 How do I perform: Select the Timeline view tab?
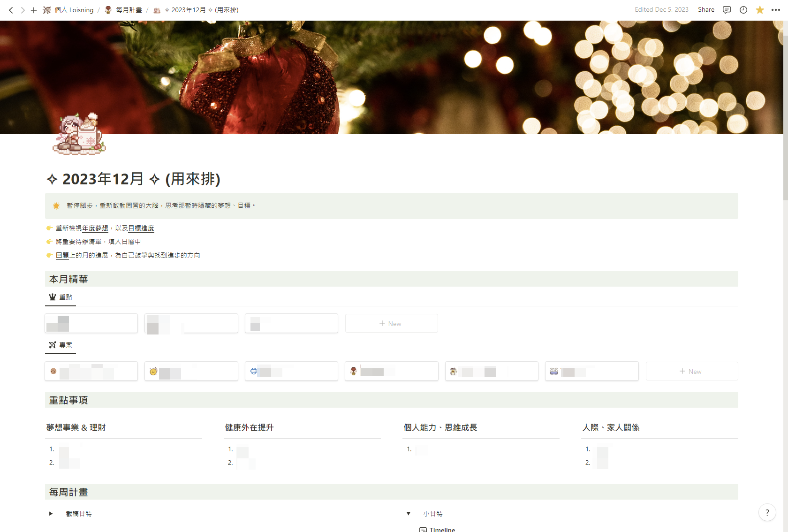tap(437, 529)
